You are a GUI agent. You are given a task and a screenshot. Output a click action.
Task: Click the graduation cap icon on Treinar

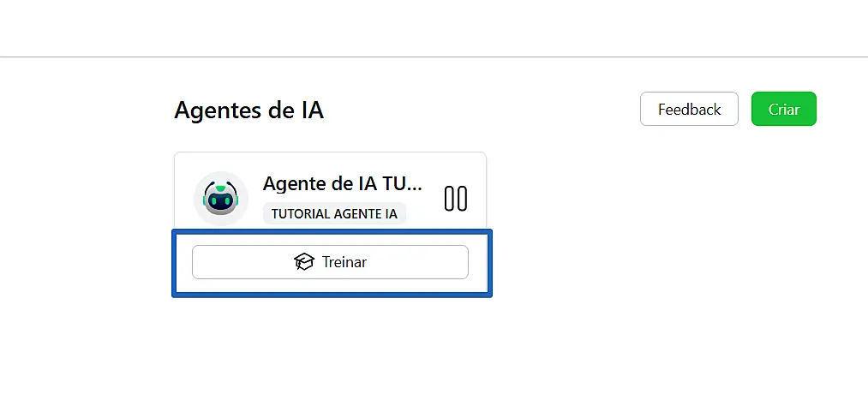click(x=304, y=262)
